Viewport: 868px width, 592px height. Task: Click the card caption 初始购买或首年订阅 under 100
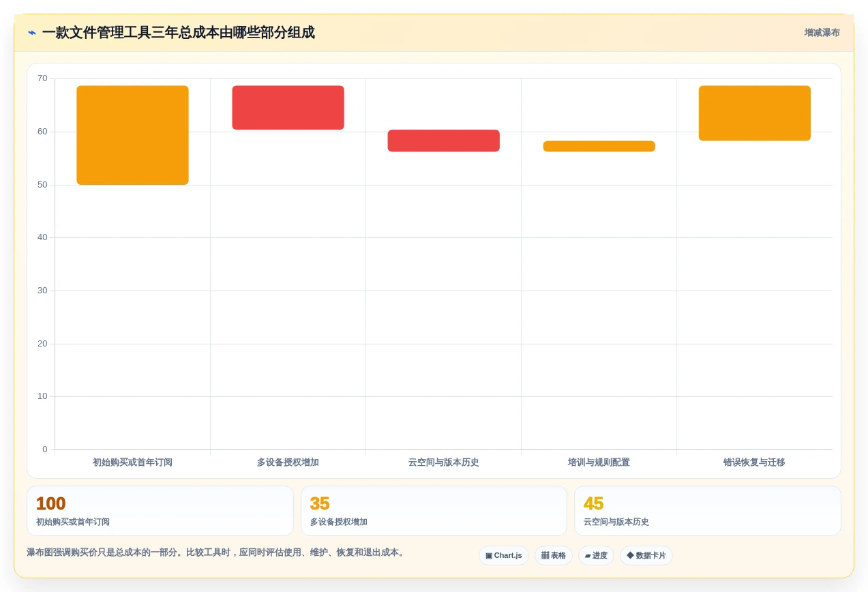point(73,522)
